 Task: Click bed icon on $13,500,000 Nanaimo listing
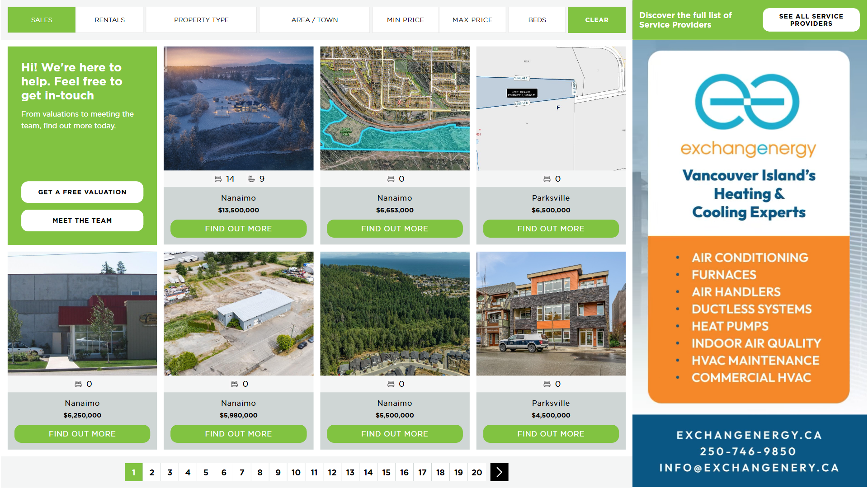coord(218,179)
